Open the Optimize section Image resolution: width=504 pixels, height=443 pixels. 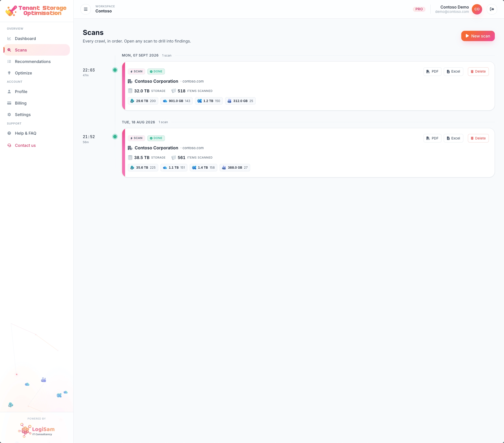pyautogui.click(x=37, y=73)
